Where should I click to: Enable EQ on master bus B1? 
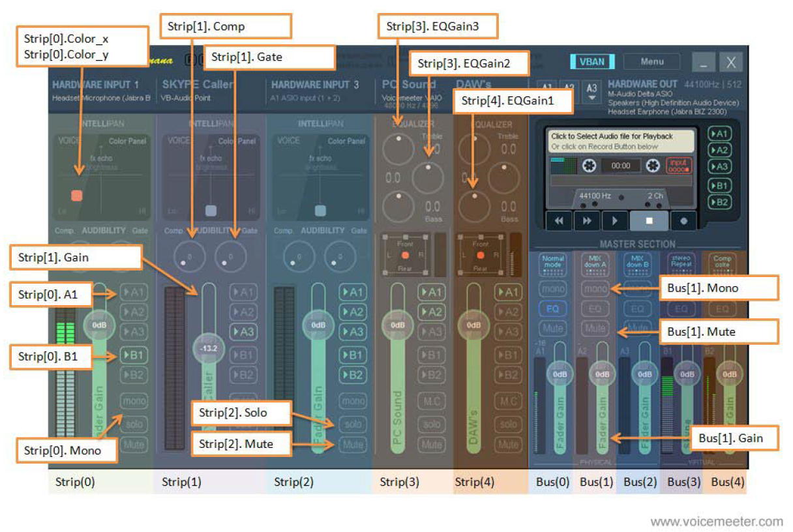tap(680, 308)
